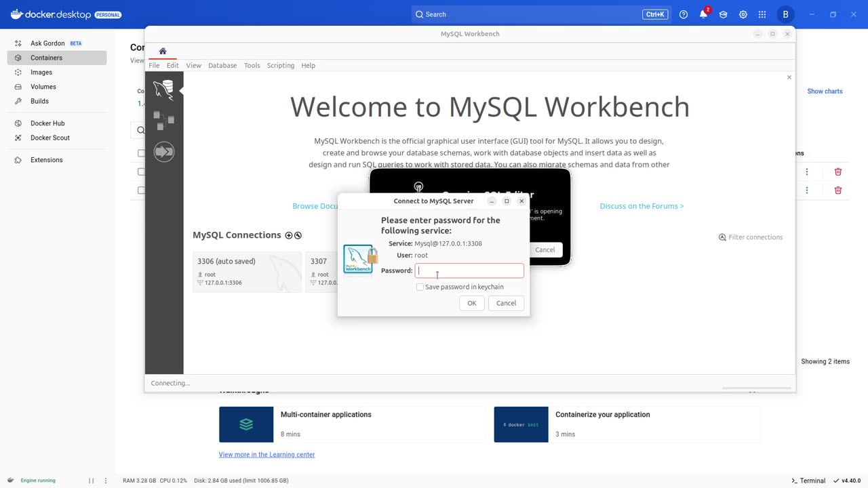Click the v4.40.0 version indicator
868x488 pixels.
tap(848, 481)
